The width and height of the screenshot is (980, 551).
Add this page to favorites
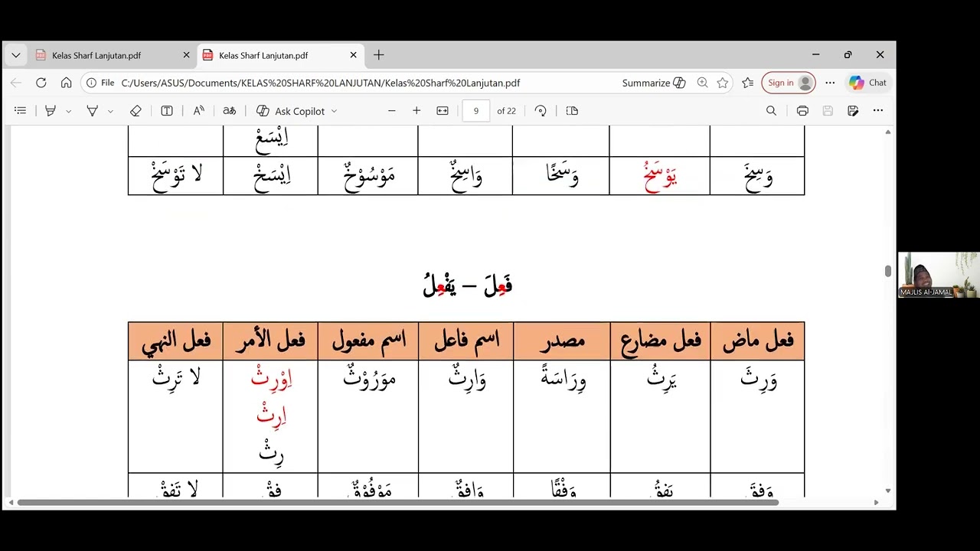[x=722, y=83]
